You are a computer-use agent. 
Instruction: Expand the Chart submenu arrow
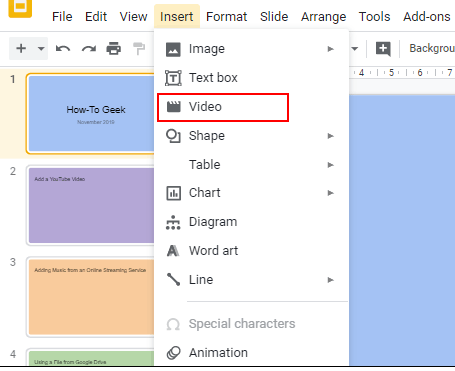click(x=330, y=193)
